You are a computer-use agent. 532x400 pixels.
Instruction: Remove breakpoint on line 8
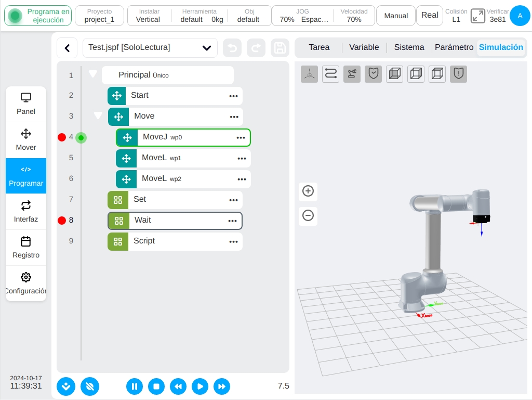tap(62, 221)
